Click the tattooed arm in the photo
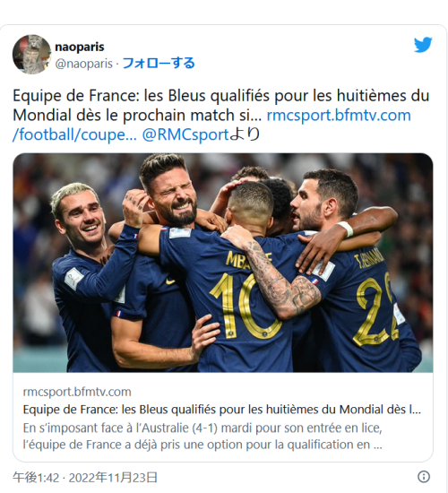448x493 pixels. coord(277,277)
